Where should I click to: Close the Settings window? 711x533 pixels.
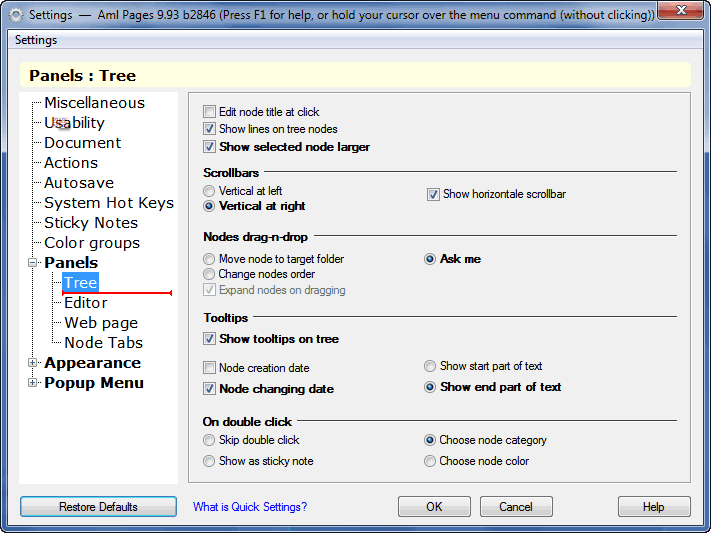(681, 11)
